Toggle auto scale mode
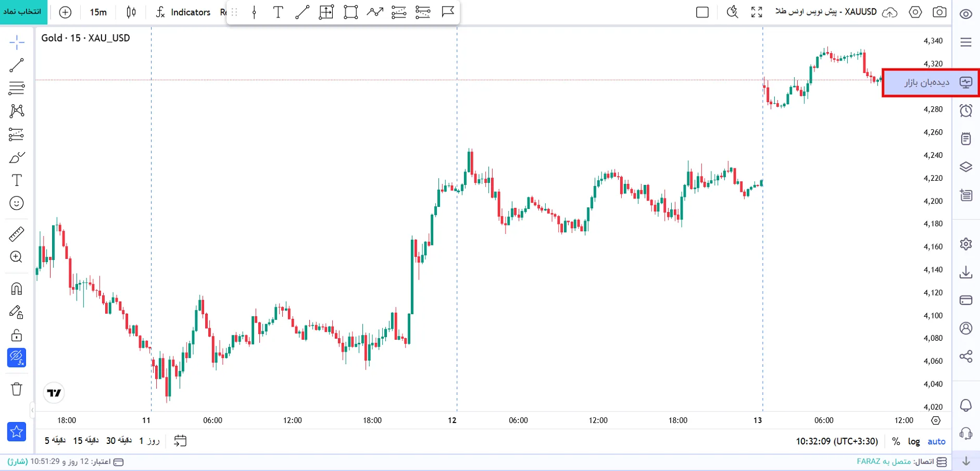Screen dimensions: 980x471 936,441
